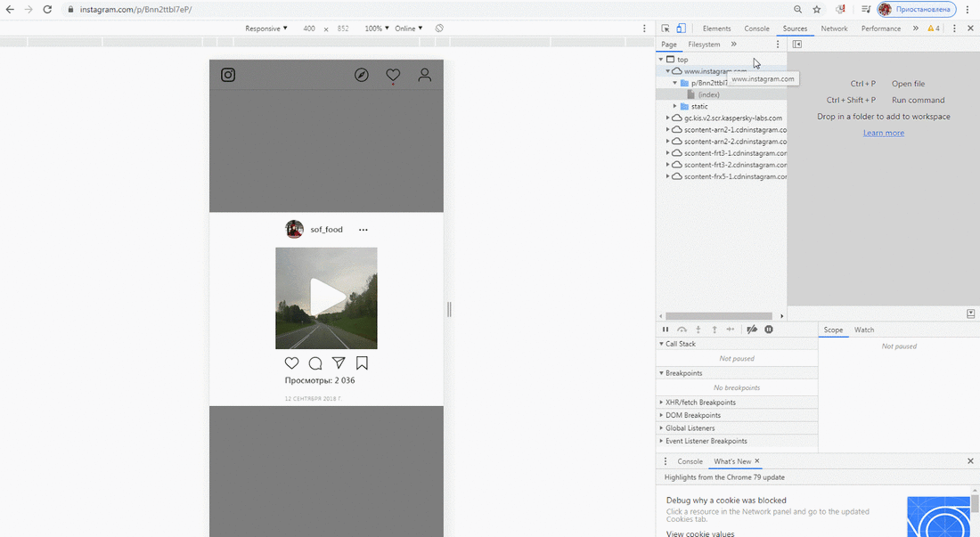Image resolution: width=980 pixels, height=537 pixels.
Task: Switch to the Network tab
Action: point(835,28)
